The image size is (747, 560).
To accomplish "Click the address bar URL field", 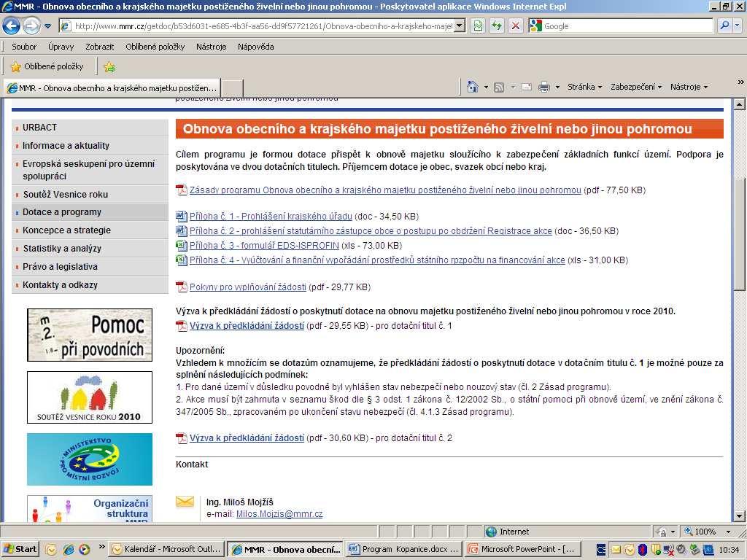I will coord(263,26).
